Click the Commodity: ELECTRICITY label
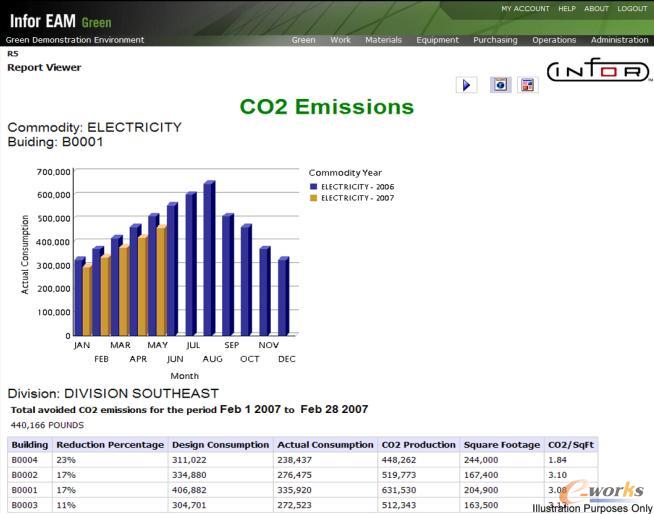Image resolution: width=654 pixels, height=514 pixels. [x=95, y=127]
